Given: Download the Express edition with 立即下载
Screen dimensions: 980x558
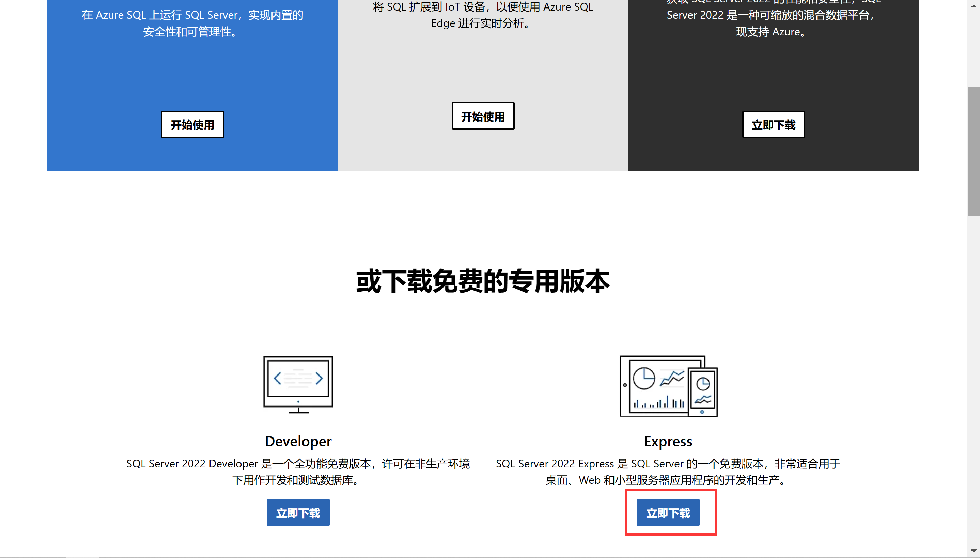Looking at the screenshot, I should 668,512.
